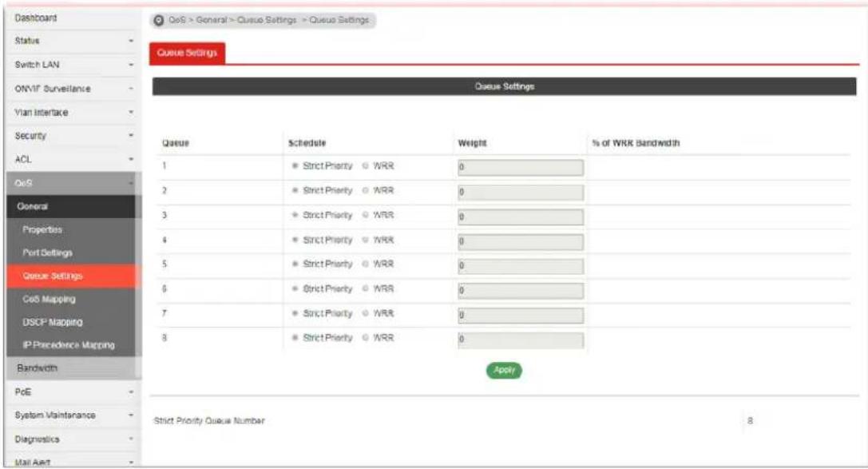Expand the Vlan Interface menu arrow
Screen dimensions: 868x469
coord(131,113)
